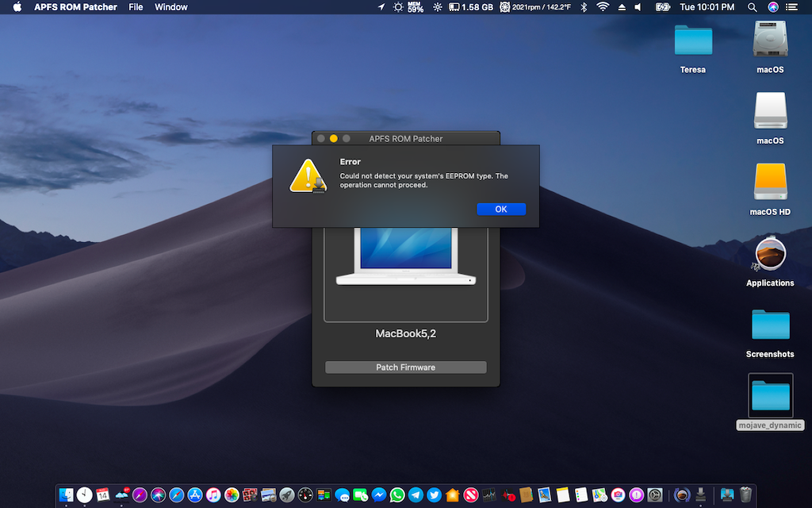Click the Patch Firmware button
Image resolution: width=812 pixels, height=508 pixels.
[405, 367]
